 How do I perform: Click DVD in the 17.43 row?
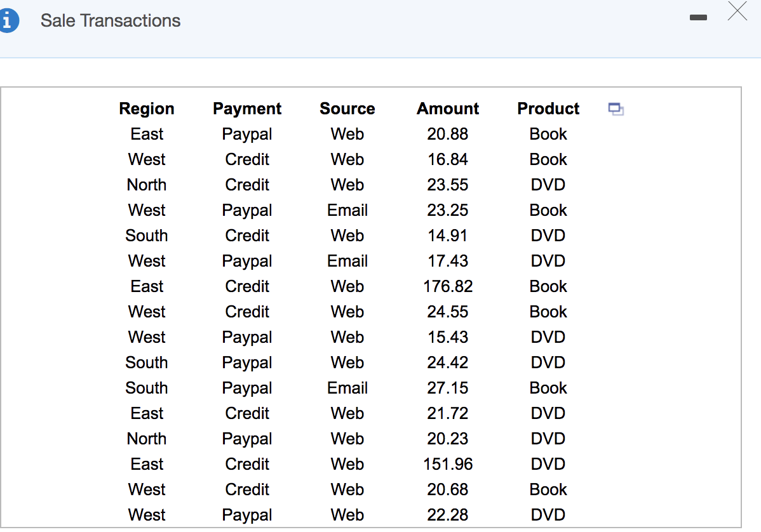tap(548, 261)
